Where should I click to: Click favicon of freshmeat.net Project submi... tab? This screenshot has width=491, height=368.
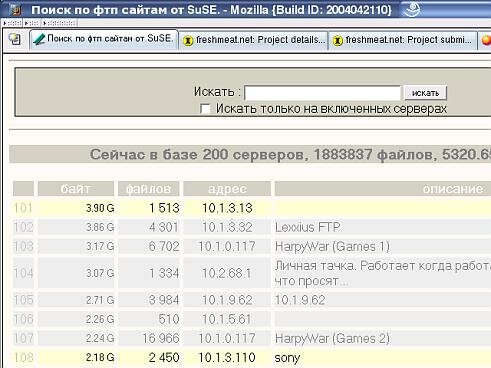coord(338,41)
